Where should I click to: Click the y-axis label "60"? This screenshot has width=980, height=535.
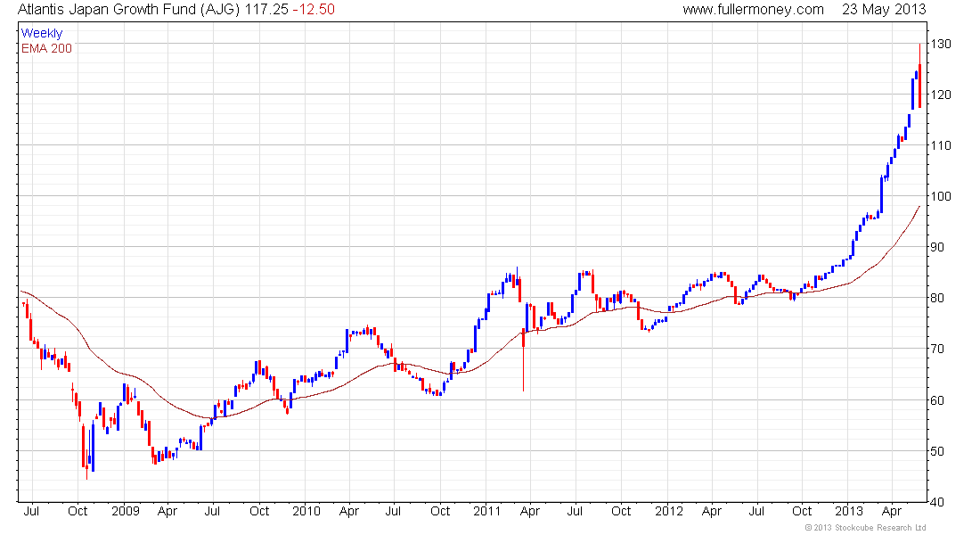point(937,399)
